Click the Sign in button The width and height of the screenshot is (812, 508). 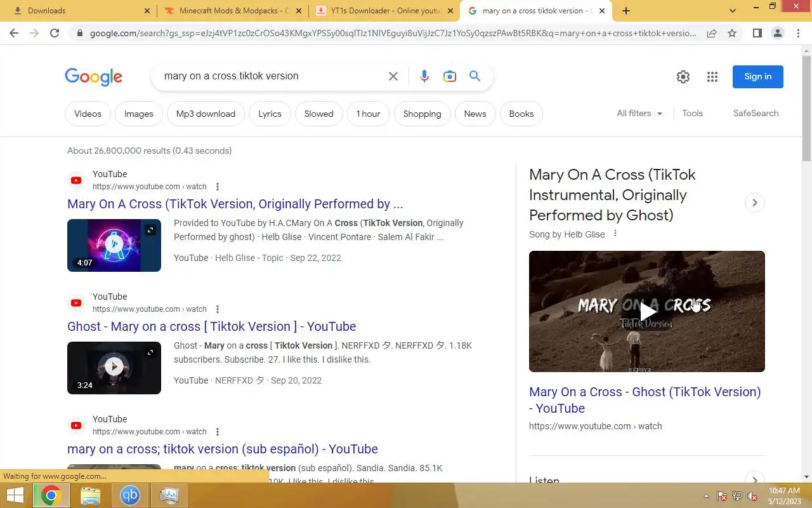(x=758, y=77)
